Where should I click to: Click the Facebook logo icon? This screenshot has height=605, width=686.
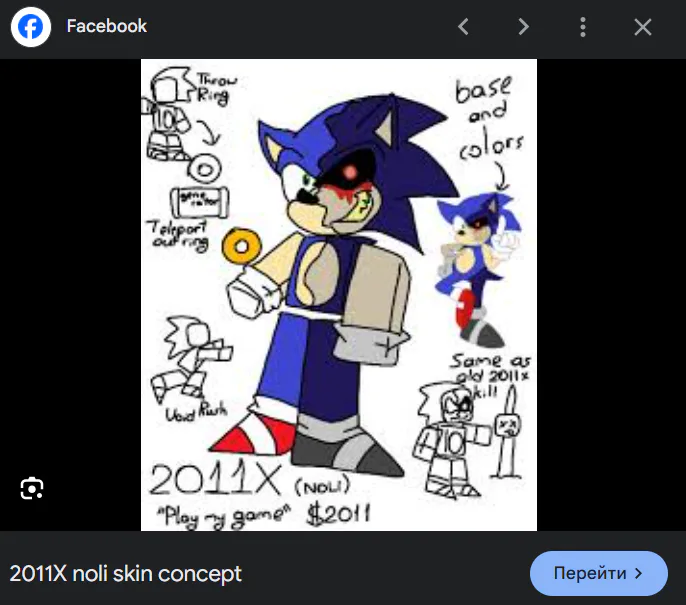(31, 27)
